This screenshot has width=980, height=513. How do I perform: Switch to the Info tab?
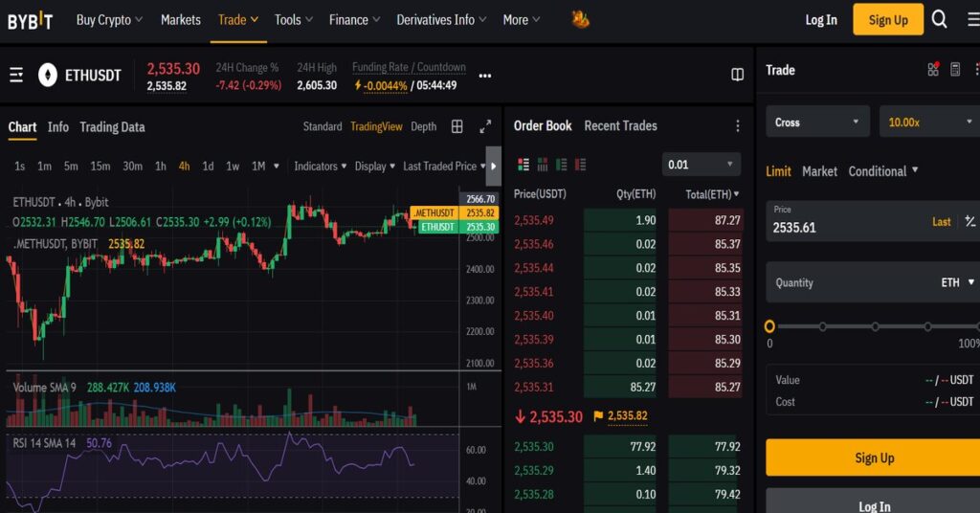[58, 127]
